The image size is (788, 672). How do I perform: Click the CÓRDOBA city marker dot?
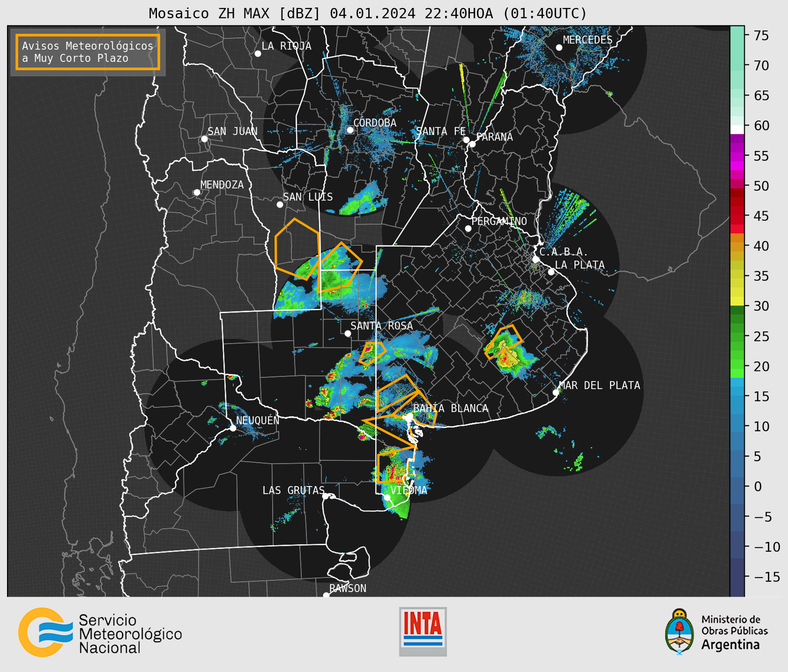point(350,130)
